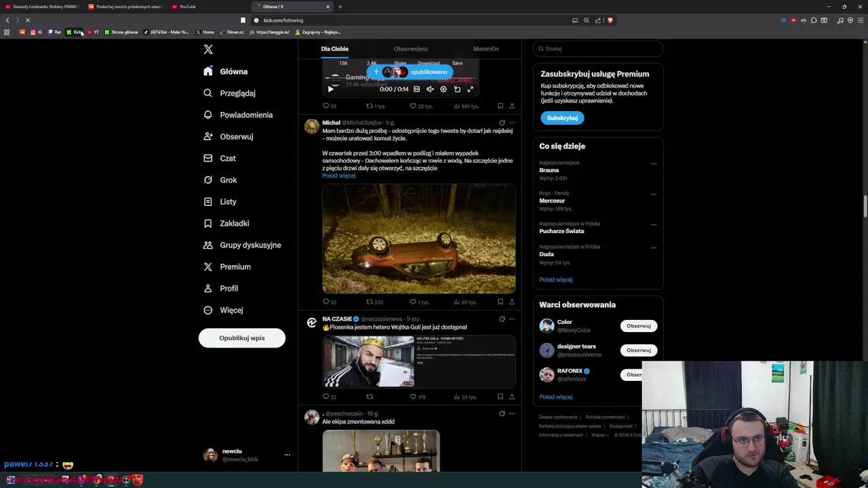Open Grok in sidebar
The image size is (868, 488).
(220, 180)
